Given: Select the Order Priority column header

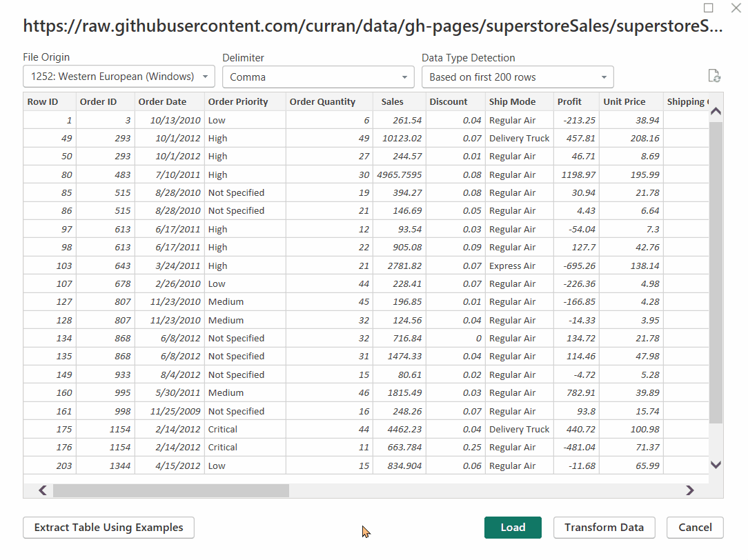Looking at the screenshot, I should click(238, 101).
